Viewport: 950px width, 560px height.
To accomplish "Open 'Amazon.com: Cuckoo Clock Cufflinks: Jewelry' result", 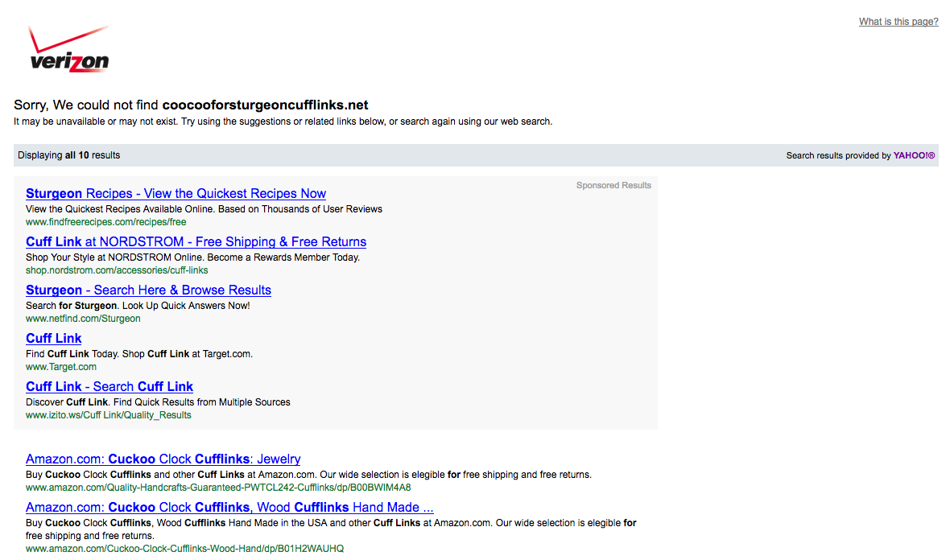I will [x=163, y=459].
